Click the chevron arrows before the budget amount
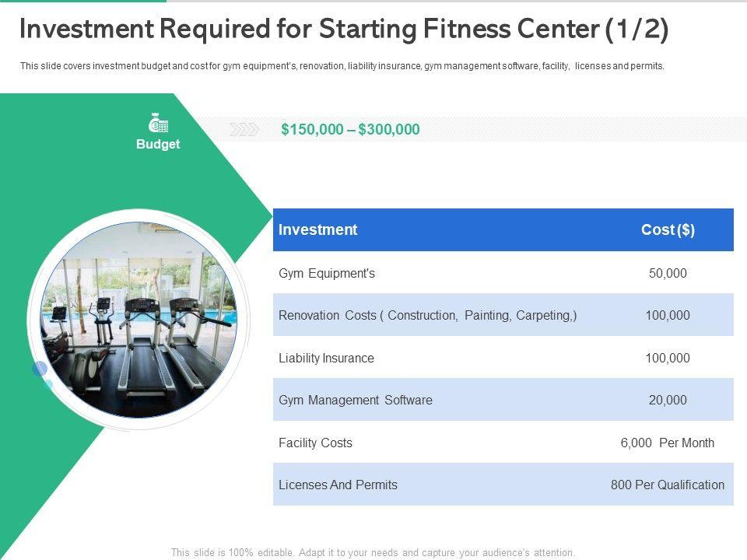Image resolution: width=747 pixels, height=560 pixels. (244, 130)
